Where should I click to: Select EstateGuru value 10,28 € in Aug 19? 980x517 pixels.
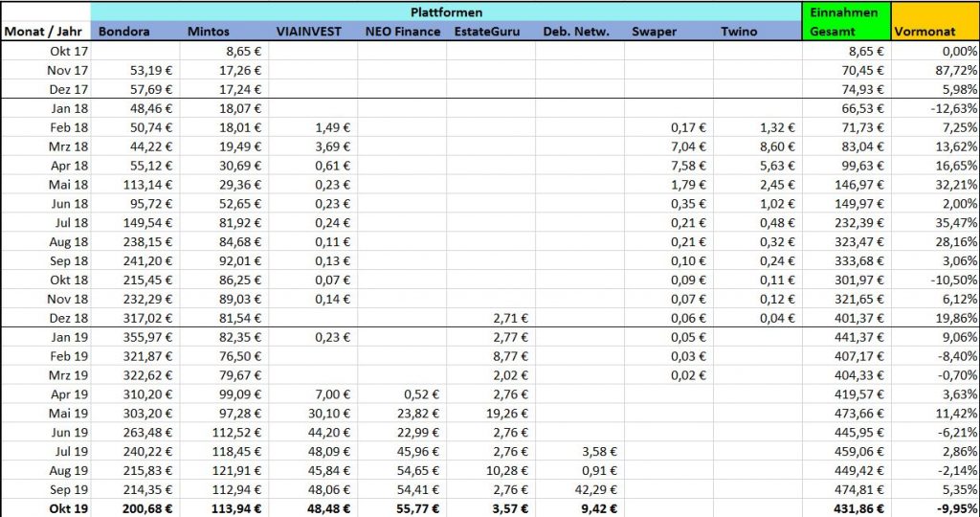pyautogui.click(x=491, y=471)
